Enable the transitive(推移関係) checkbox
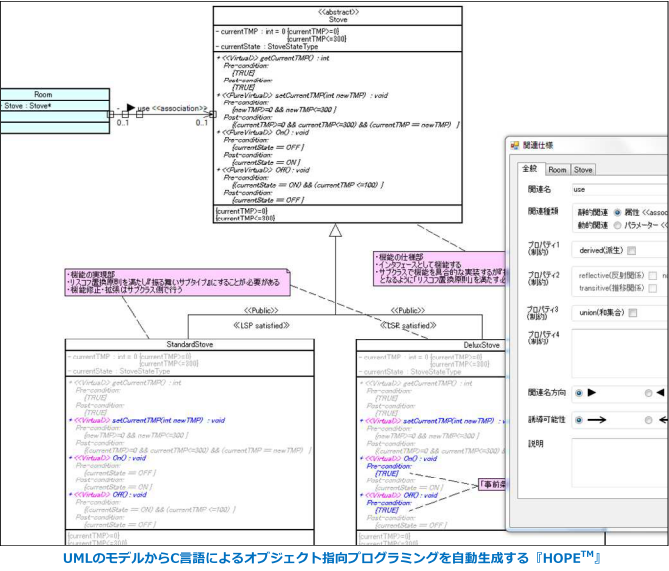 point(652,288)
